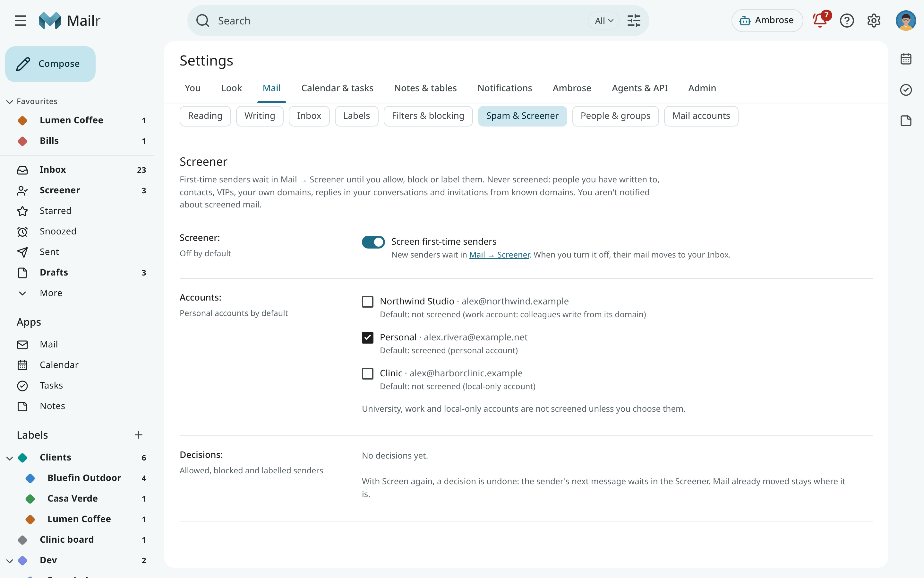Screen dimensions: 924x578
Task: Select the Filters & blocking subtab
Action: (x=428, y=116)
